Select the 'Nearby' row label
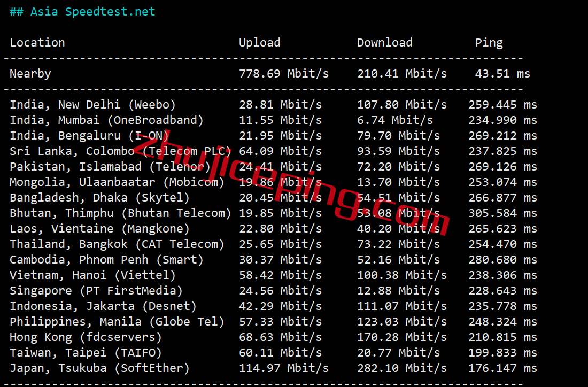This screenshot has height=387, width=588. click(30, 74)
